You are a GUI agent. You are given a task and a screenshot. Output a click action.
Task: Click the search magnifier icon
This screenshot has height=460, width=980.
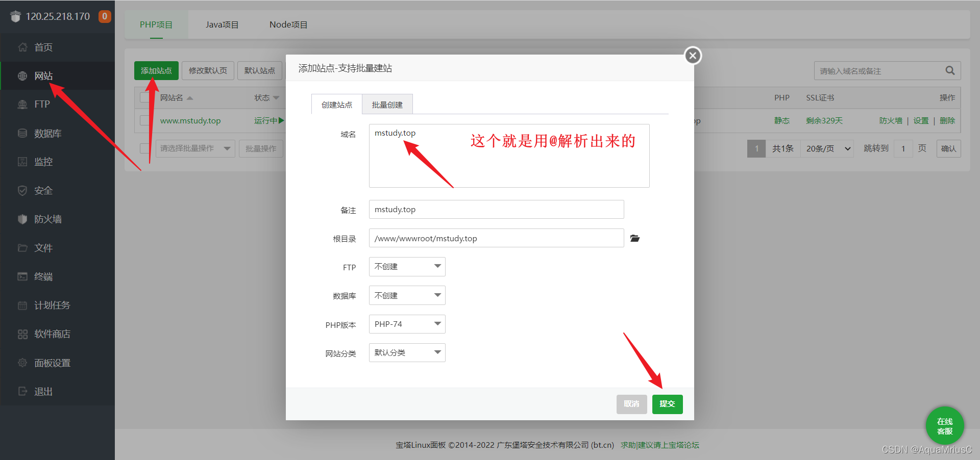pyautogui.click(x=950, y=70)
